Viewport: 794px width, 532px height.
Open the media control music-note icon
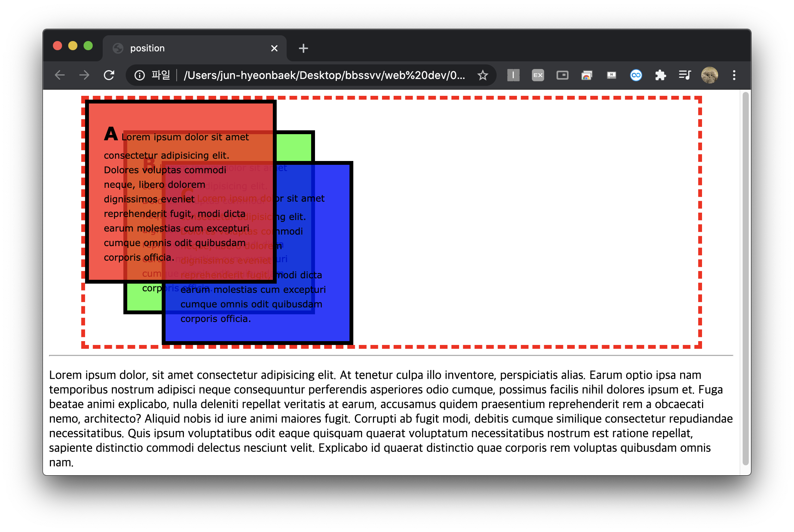point(685,75)
